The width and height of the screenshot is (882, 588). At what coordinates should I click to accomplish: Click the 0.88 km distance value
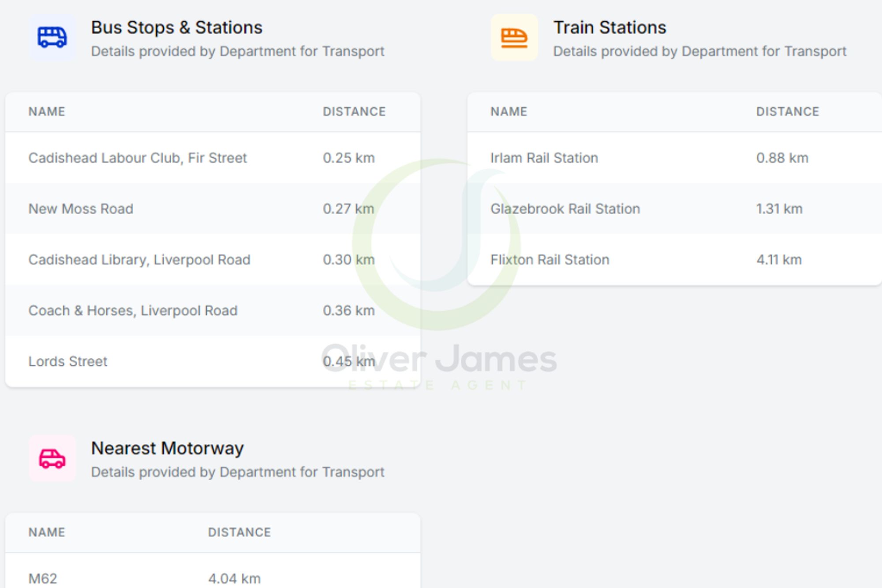click(782, 158)
